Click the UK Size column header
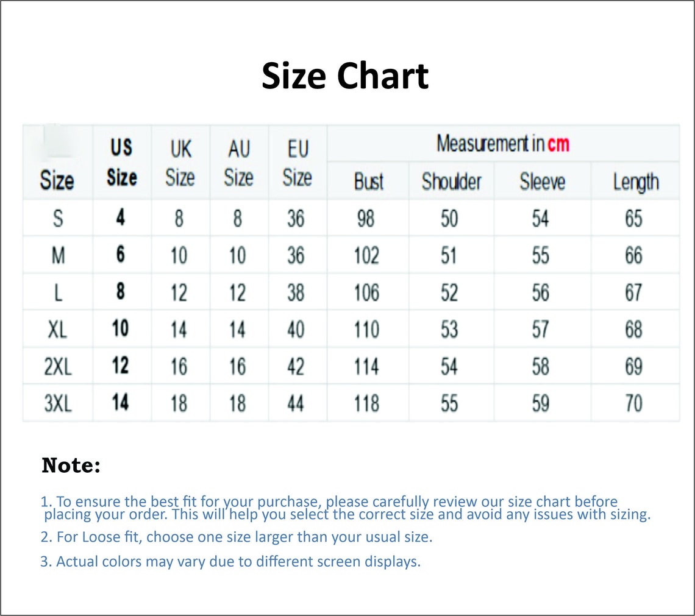695x616 pixels. pos(180,163)
